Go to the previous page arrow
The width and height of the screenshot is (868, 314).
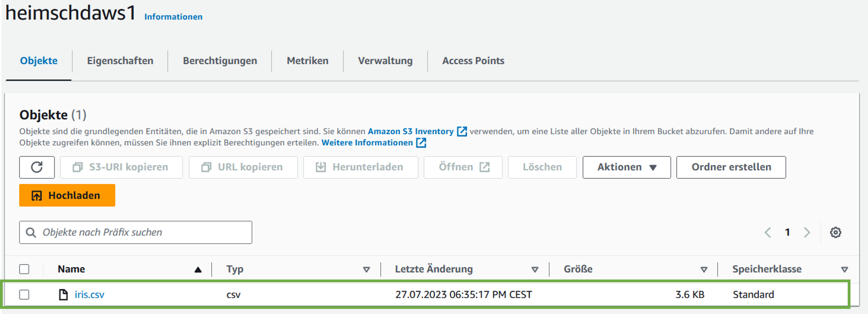coord(768,232)
